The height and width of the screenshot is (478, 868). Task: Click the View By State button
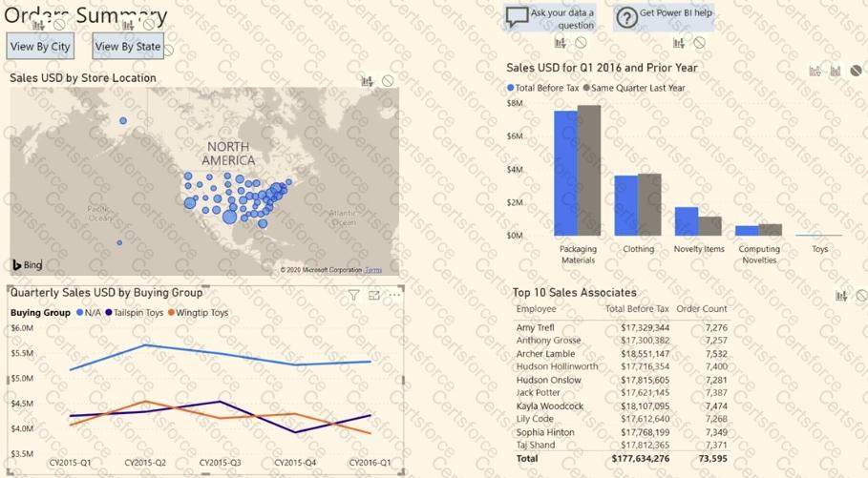tap(128, 46)
